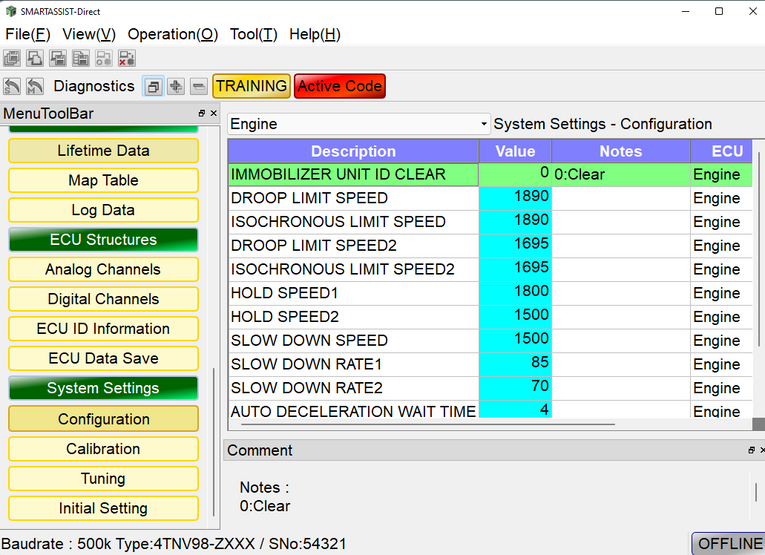The height and width of the screenshot is (555, 765).
Task: Click the back arrow icon marked M
Action: (x=35, y=87)
